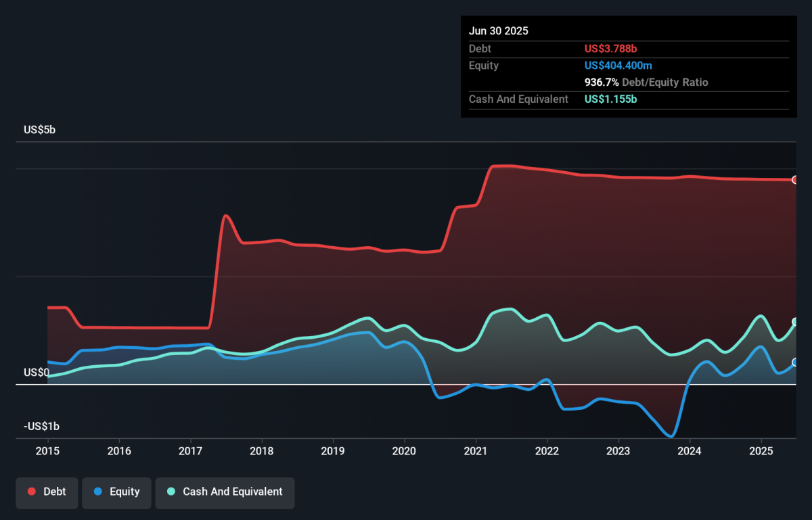Select the 2015 label on the x-axis
This screenshot has height=520, width=812.
[x=47, y=450]
